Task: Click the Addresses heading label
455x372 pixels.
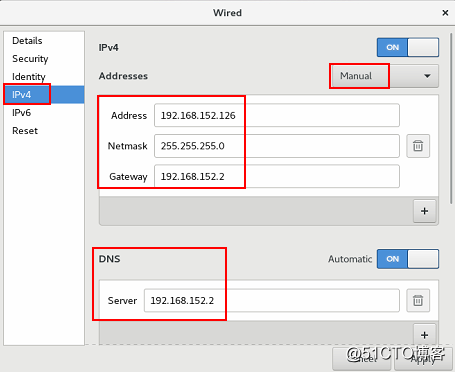Action: coord(123,76)
